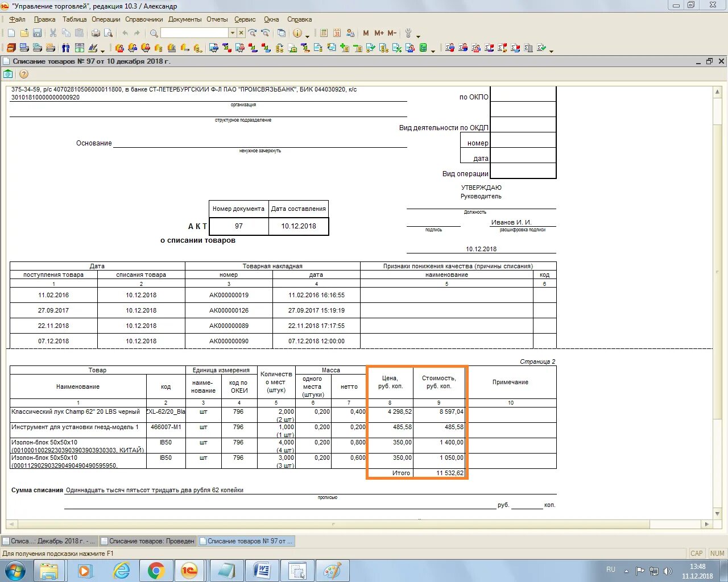728x582 pixels.
Task: Click the Undo arrow icon
Action: coord(125,33)
